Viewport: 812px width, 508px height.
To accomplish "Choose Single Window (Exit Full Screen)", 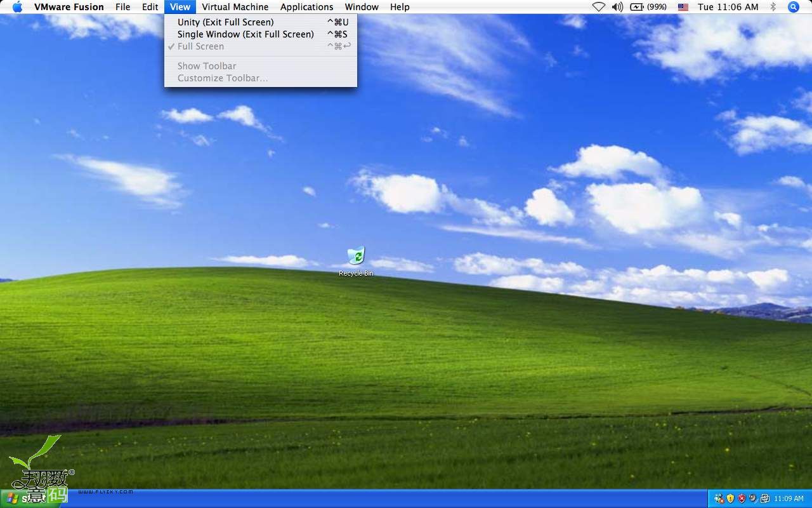I will (x=261, y=34).
